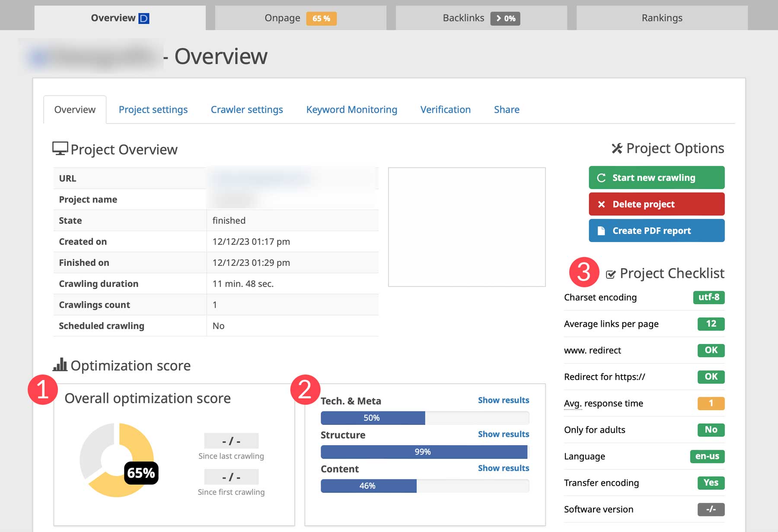The width and height of the screenshot is (778, 532).
Task: Click the Backlinks 0% badge
Action: pyautogui.click(x=505, y=19)
